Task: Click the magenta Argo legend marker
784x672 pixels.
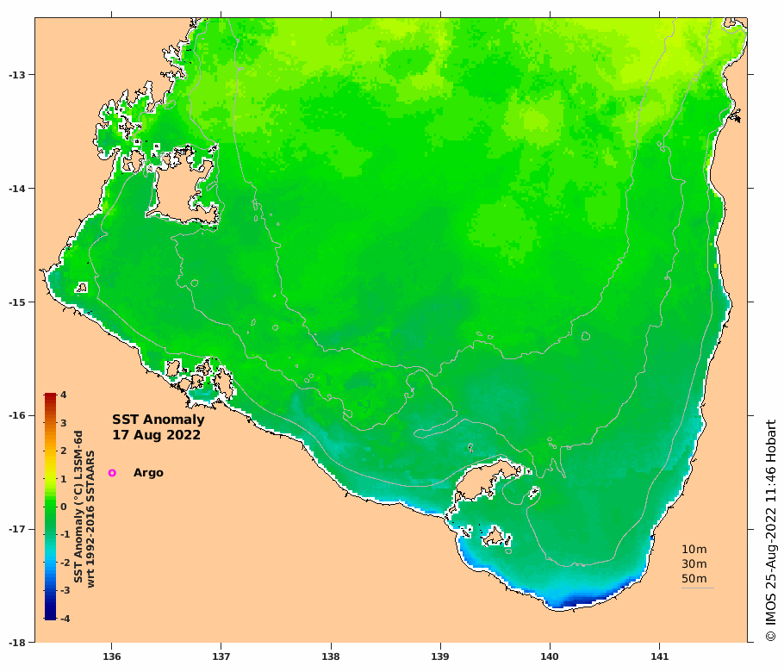Action: tap(112, 473)
